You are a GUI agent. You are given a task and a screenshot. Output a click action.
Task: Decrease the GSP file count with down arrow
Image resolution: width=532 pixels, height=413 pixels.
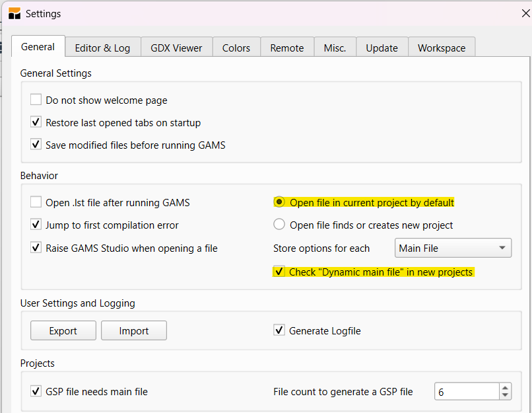pos(505,395)
